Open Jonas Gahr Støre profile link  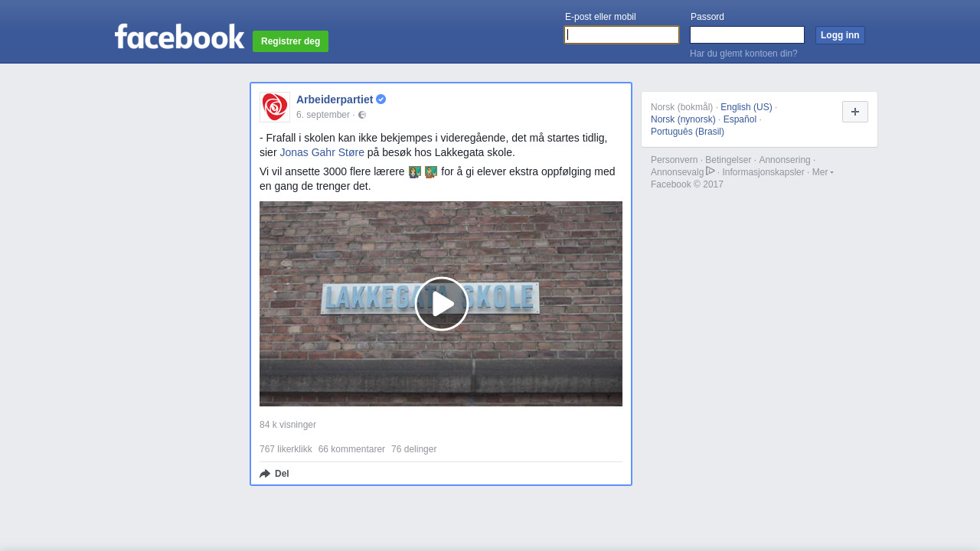322,152
